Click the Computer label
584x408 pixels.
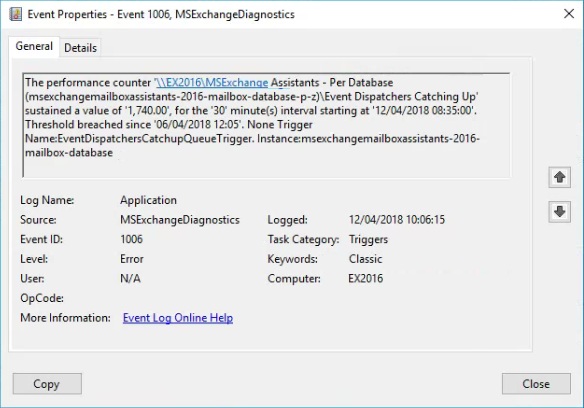[294, 279]
